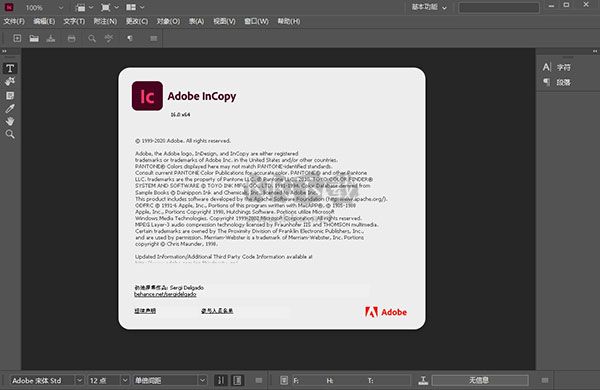
Task: Click the Save content toolbar icon
Action: click(x=51, y=38)
